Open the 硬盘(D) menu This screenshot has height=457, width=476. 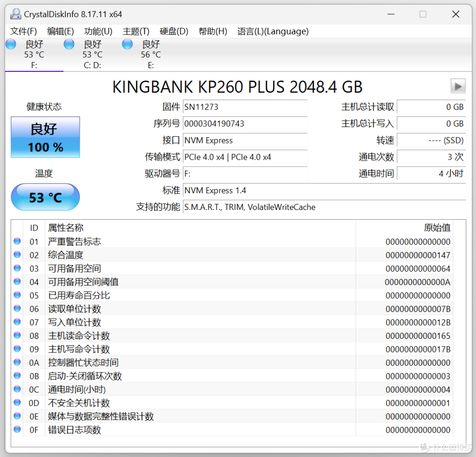click(174, 31)
